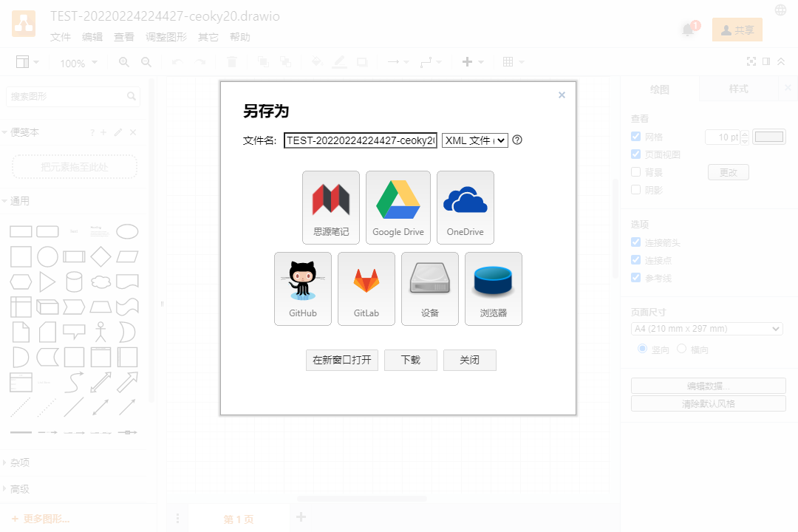Click the draw.io app logo
Screen dimensions: 798x532
24,24
